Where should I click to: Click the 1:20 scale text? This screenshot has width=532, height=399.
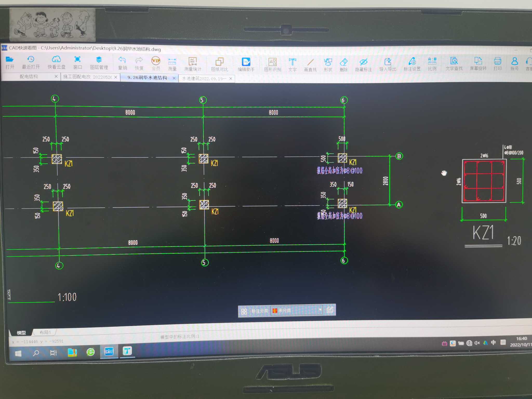(514, 241)
